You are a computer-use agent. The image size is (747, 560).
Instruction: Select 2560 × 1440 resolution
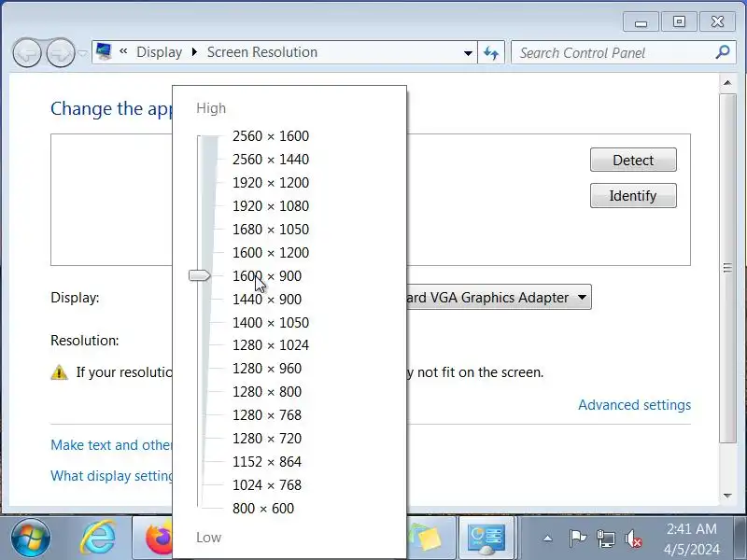[271, 160]
